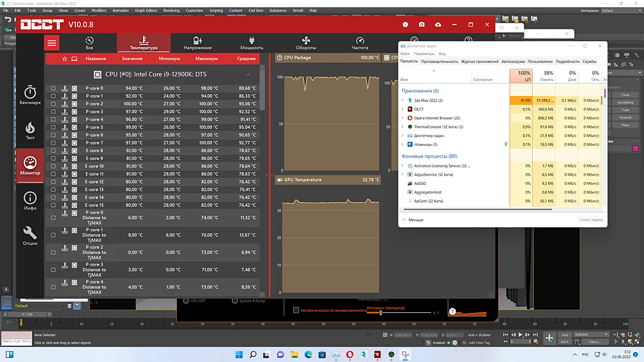
Task: Open Opera from the Windows taskbar
Action: [350, 354]
